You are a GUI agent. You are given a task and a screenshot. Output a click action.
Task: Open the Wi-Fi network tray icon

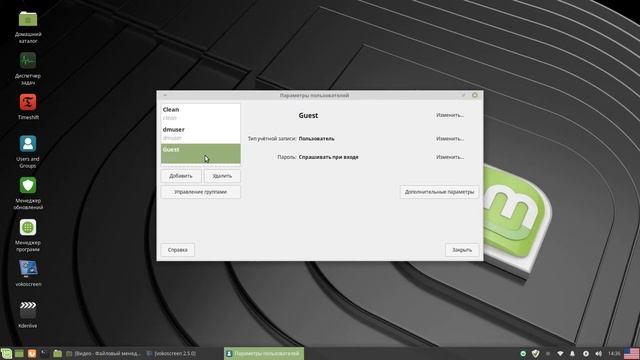(x=560, y=353)
